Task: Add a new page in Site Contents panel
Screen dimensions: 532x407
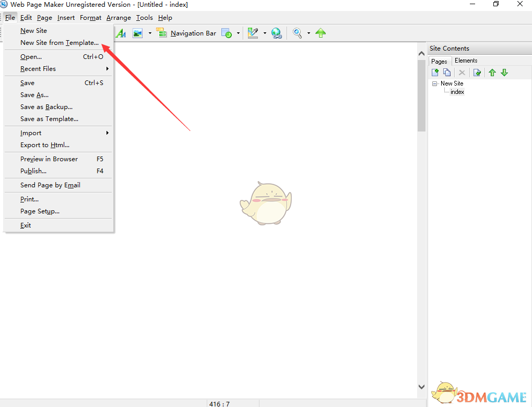Action: (x=435, y=72)
